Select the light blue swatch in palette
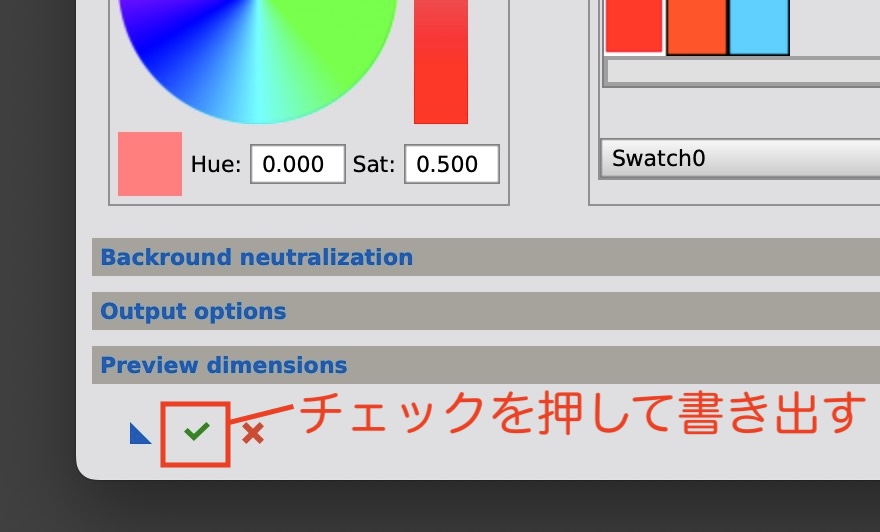 pyautogui.click(x=759, y=27)
